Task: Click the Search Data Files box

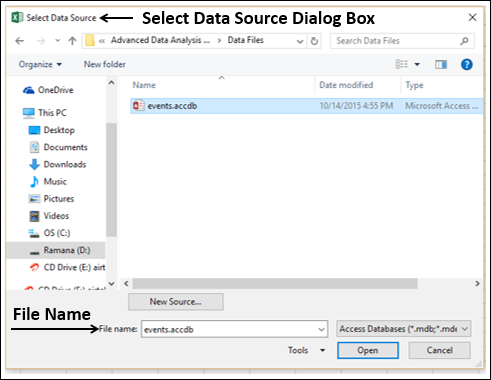Action: [x=402, y=41]
